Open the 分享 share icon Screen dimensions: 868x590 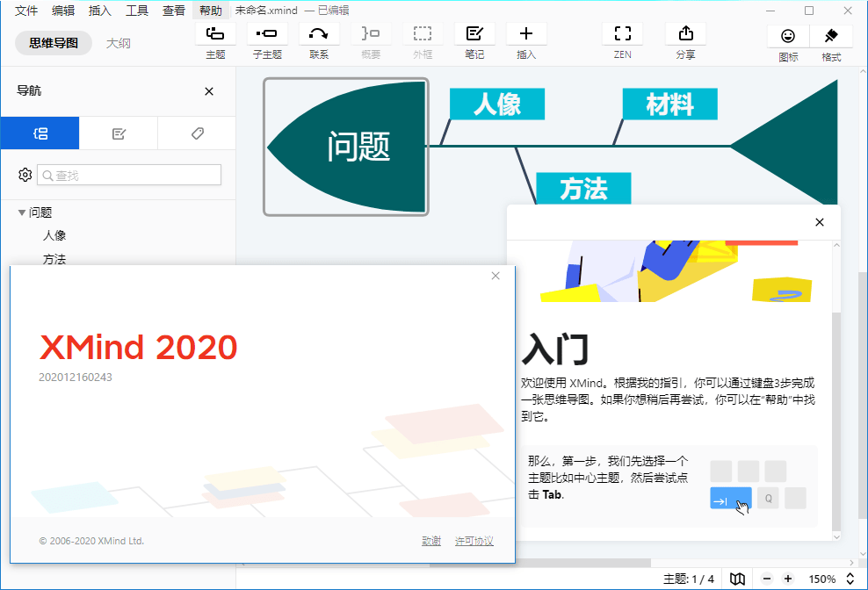[686, 34]
